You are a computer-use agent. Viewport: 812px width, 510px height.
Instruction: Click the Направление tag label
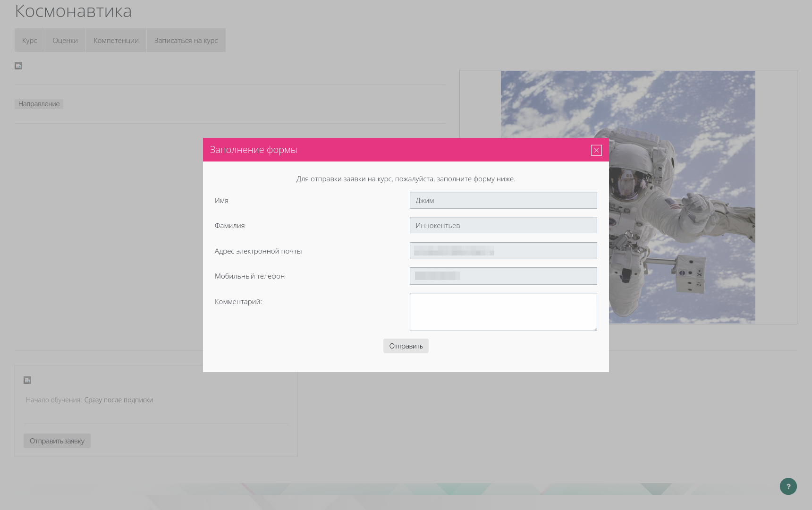[39, 104]
